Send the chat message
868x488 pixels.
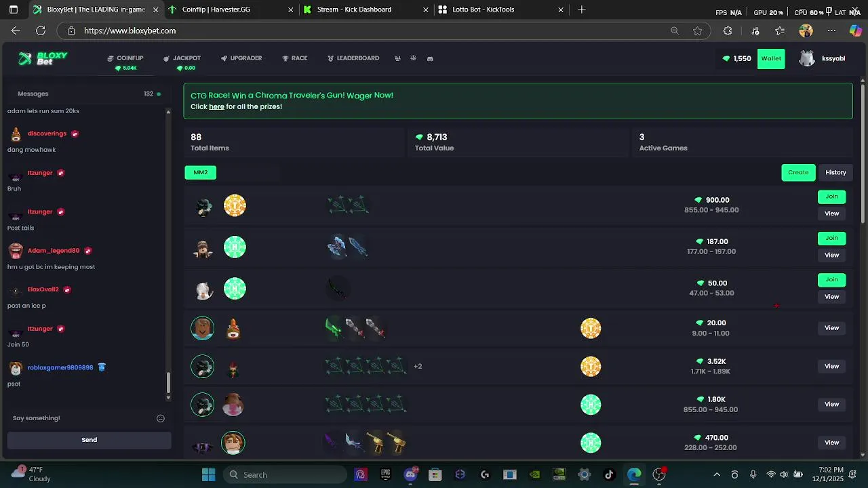click(x=90, y=440)
